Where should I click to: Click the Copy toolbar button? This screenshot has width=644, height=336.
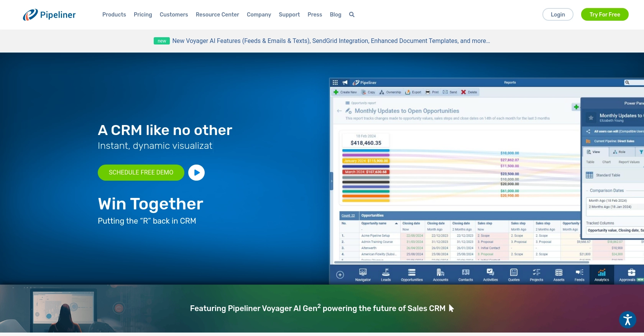tap(368, 92)
